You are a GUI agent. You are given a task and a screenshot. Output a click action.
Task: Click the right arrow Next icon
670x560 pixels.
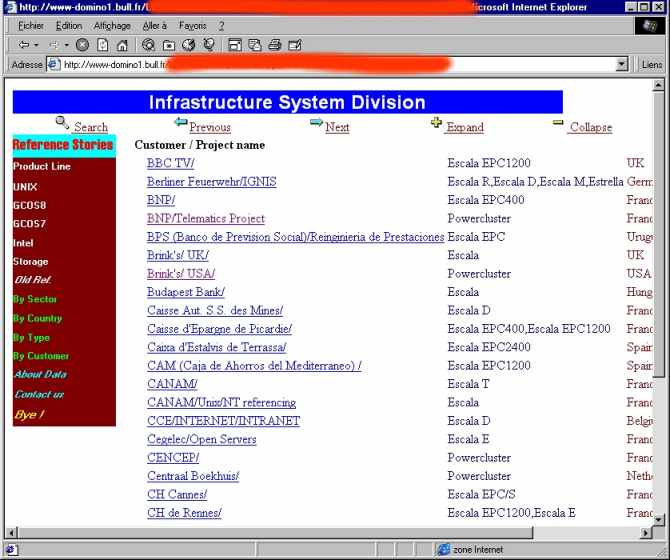point(316,122)
